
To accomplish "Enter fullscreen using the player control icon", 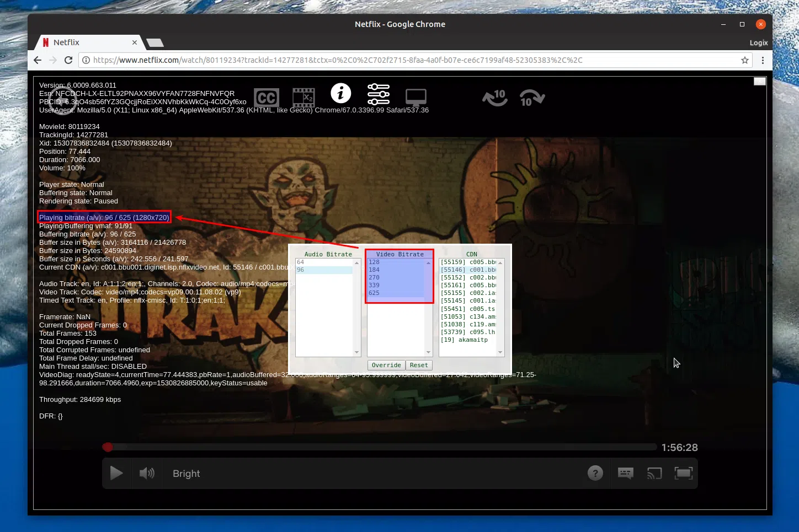I will pyautogui.click(x=684, y=473).
